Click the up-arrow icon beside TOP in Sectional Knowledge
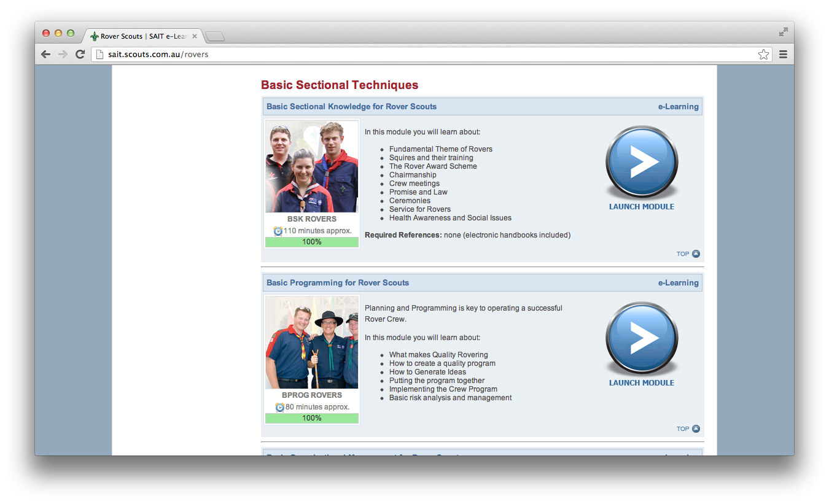829x504 pixels. [696, 254]
